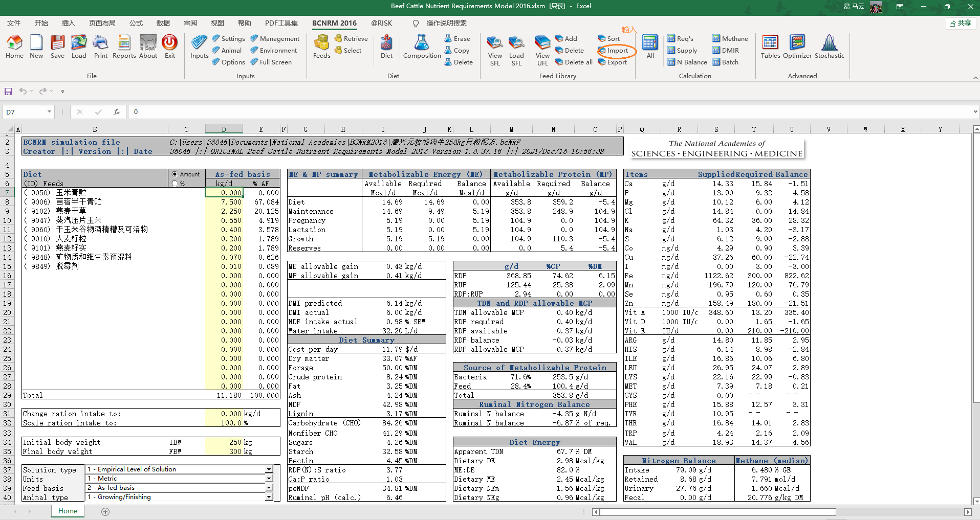Image resolution: width=980 pixels, height=520 pixels.
Task: Expand the Feed basis dropdown
Action: tap(269, 488)
